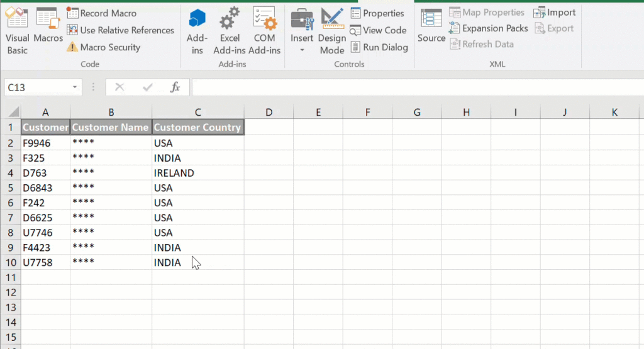644x349 pixels.
Task: Select USA cell in row 2
Action: point(198,143)
